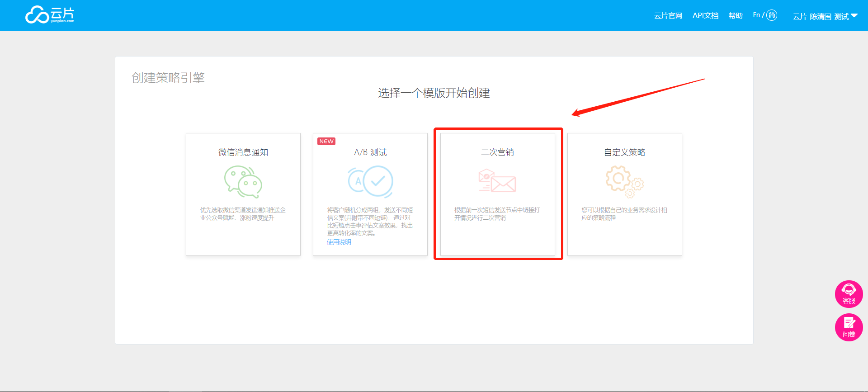Click the 自定义策略 card description text
This screenshot has width=868, height=392.
(x=624, y=214)
